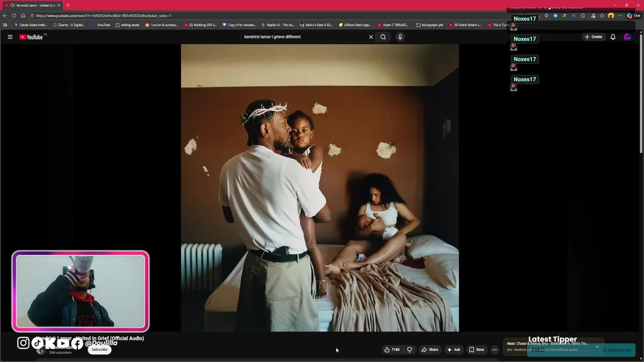Open the I run an AI automa bookmark
Viewport: 644px width, 362px height.
162,25
